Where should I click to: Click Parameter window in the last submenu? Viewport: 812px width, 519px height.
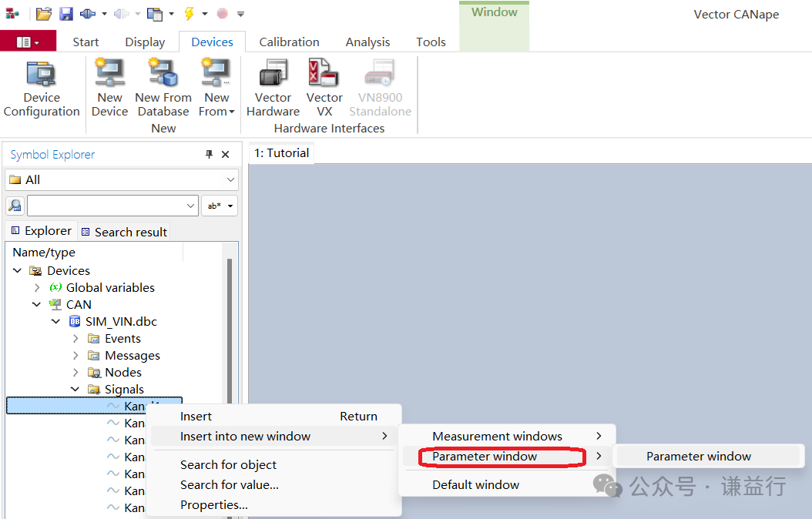pos(709,457)
